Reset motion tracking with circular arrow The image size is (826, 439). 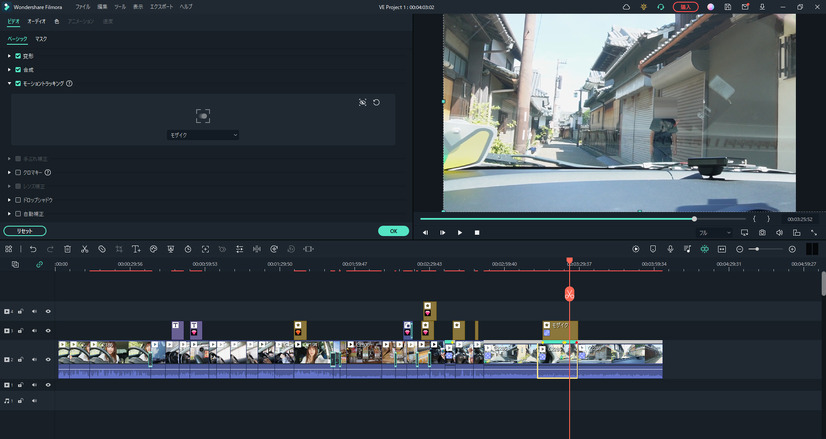click(x=376, y=102)
